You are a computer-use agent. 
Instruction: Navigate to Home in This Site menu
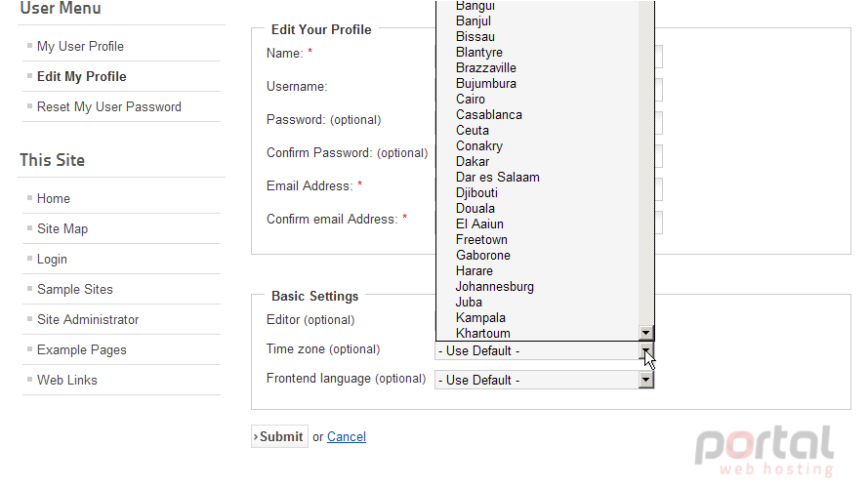click(x=54, y=199)
